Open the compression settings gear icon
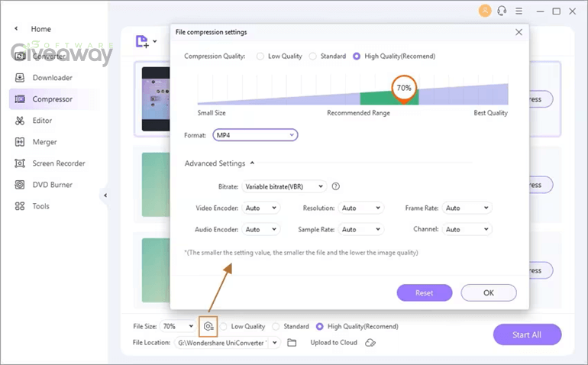 click(x=208, y=326)
